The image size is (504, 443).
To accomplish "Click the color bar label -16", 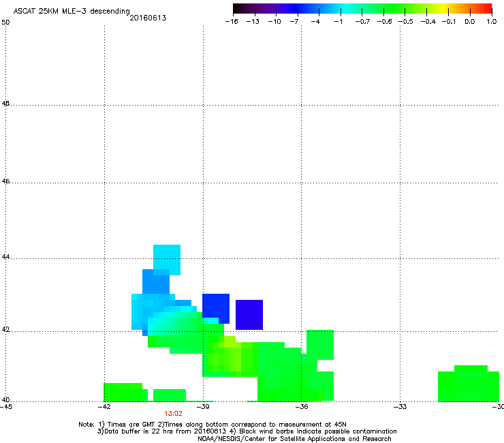I will [232, 22].
